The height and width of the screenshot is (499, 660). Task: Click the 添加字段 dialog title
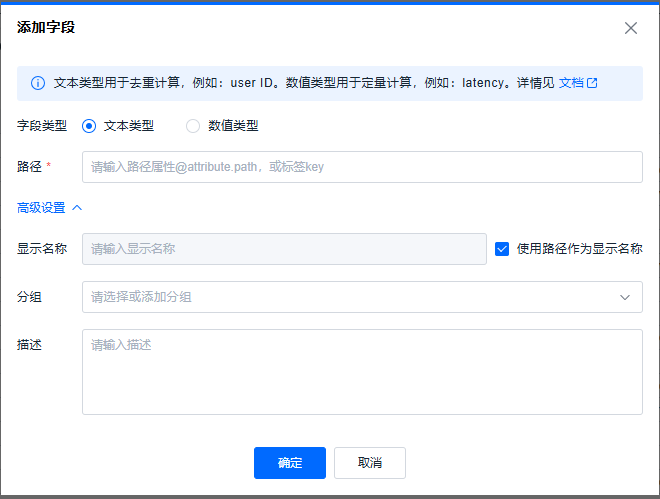[46, 28]
